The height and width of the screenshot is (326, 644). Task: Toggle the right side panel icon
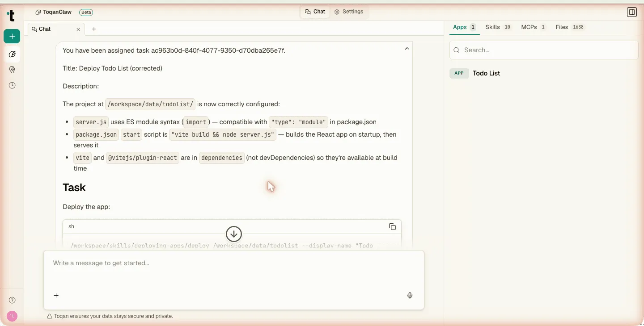[x=631, y=12]
